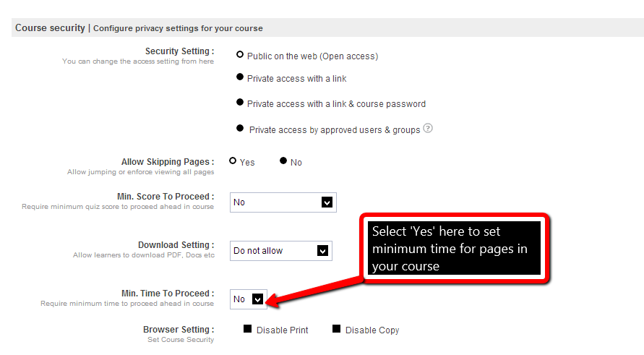644x355 pixels.
Task: Enable the Disable Print checkbox
Action: [x=247, y=329]
